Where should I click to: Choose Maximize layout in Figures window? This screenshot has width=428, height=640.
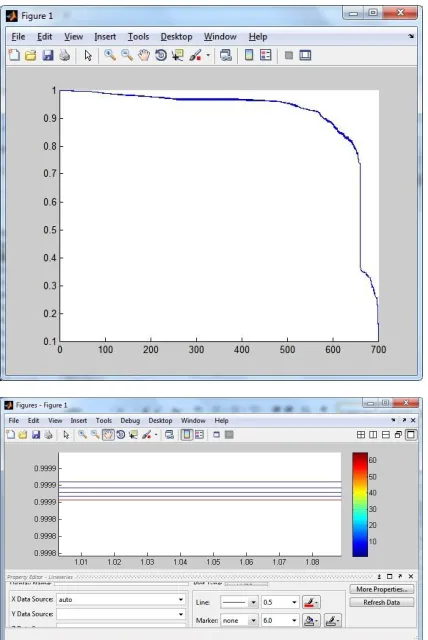tap(410, 435)
